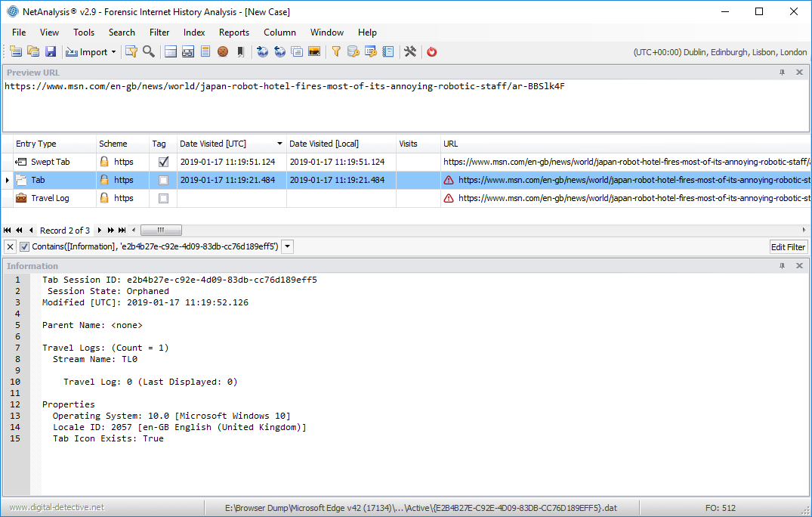Click the document page toolbar icon

[205, 51]
